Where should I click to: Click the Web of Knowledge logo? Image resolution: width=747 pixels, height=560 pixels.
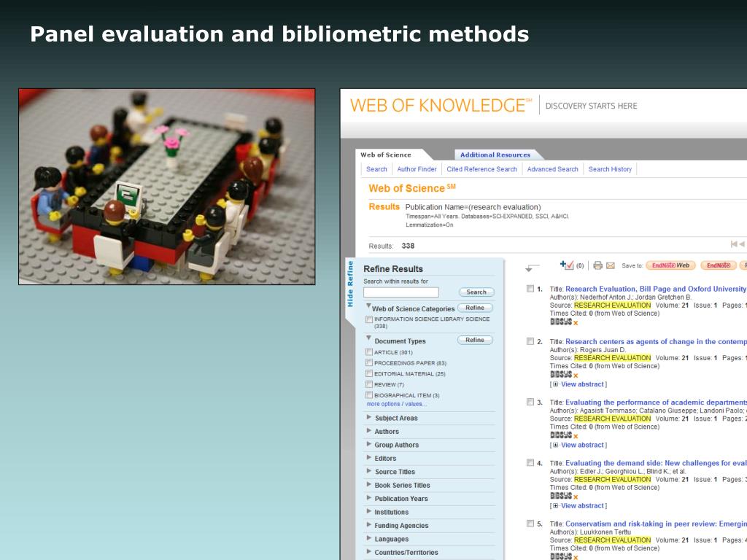[x=441, y=105]
